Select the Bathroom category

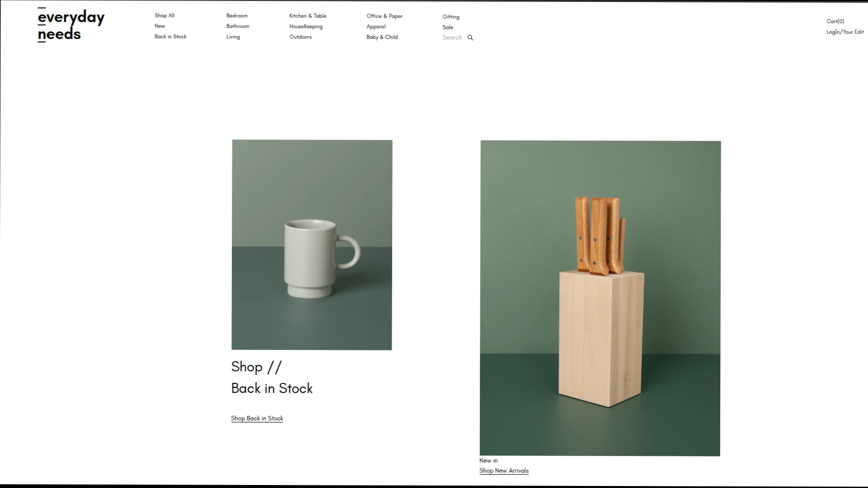click(237, 27)
